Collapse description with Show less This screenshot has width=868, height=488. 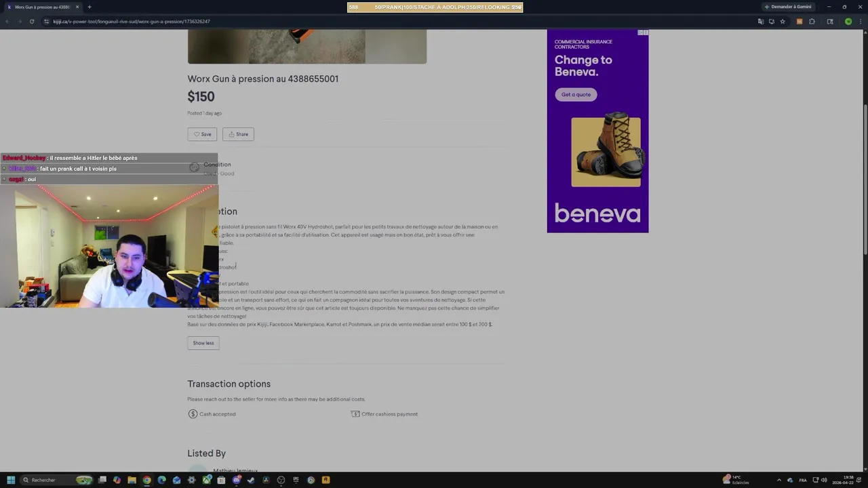[x=203, y=343]
